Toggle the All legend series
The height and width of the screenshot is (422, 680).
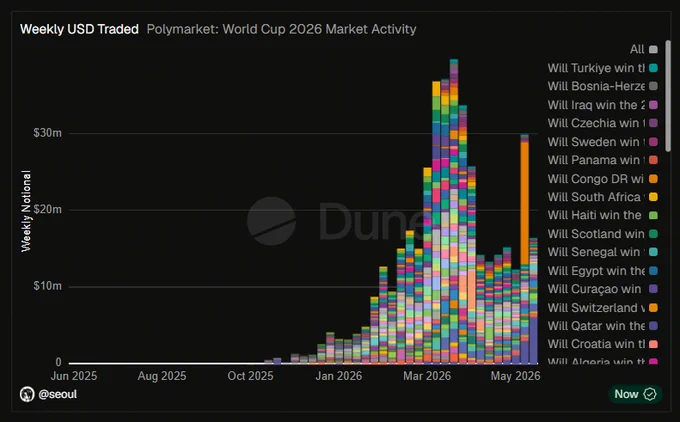pyautogui.click(x=644, y=49)
